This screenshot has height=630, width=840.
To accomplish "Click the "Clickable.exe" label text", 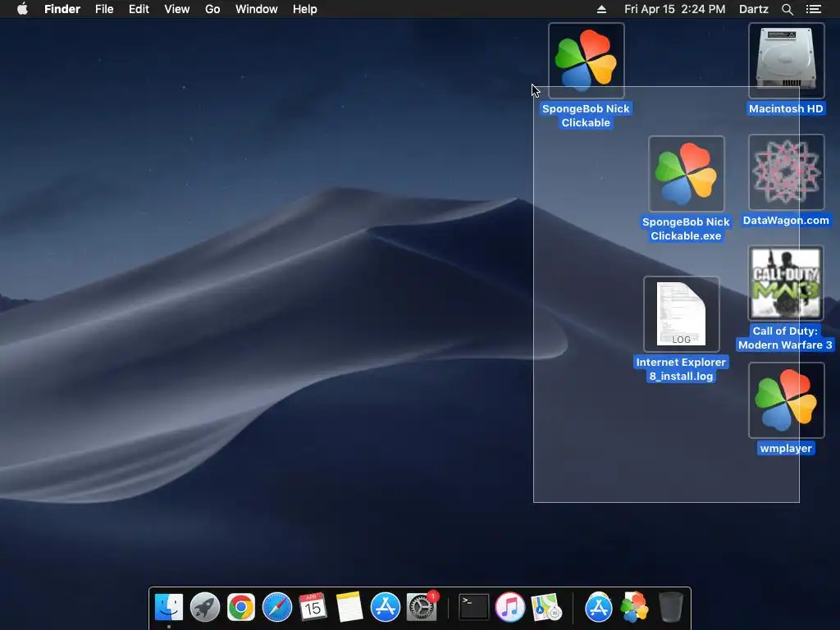I will point(687,235).
